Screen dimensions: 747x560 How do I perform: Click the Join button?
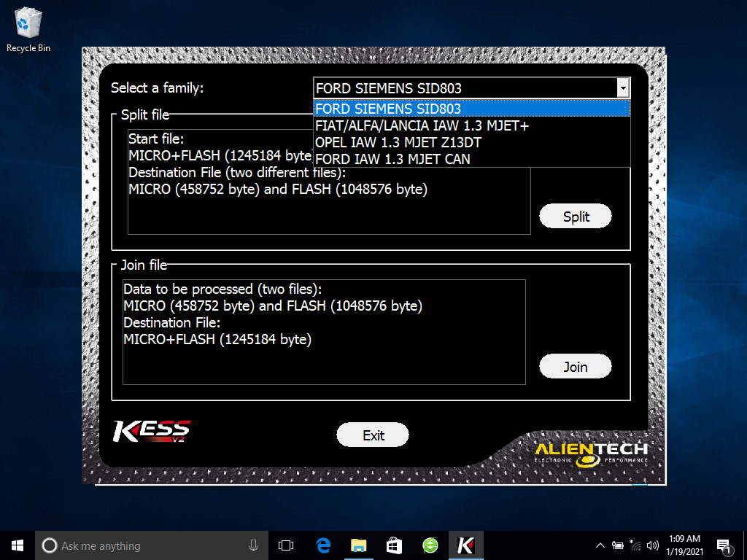coord(576,366)
